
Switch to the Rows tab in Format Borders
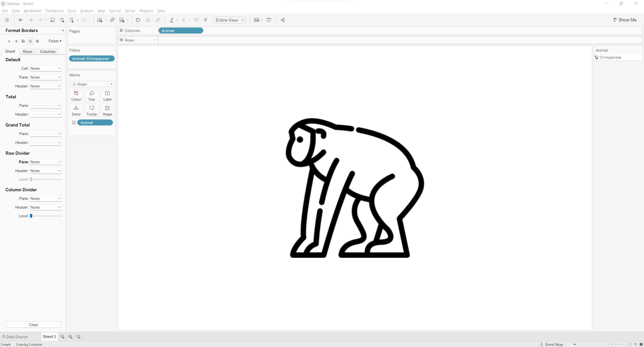(x=27, y=51)
